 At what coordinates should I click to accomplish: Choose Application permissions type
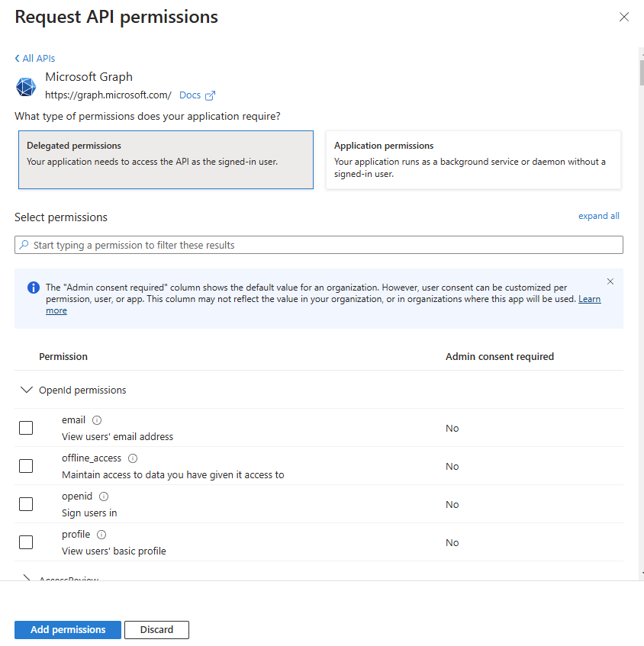coord(473,160)
